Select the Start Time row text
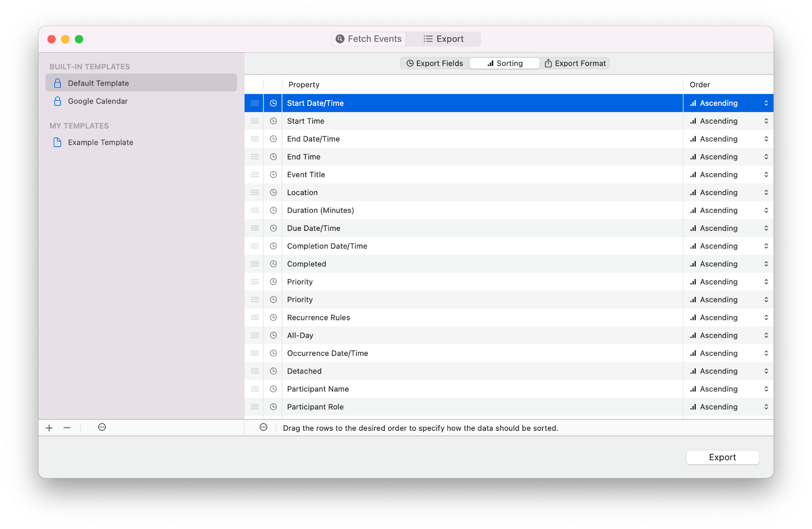Viewport: 812px width, 529px height. point(306,121)
